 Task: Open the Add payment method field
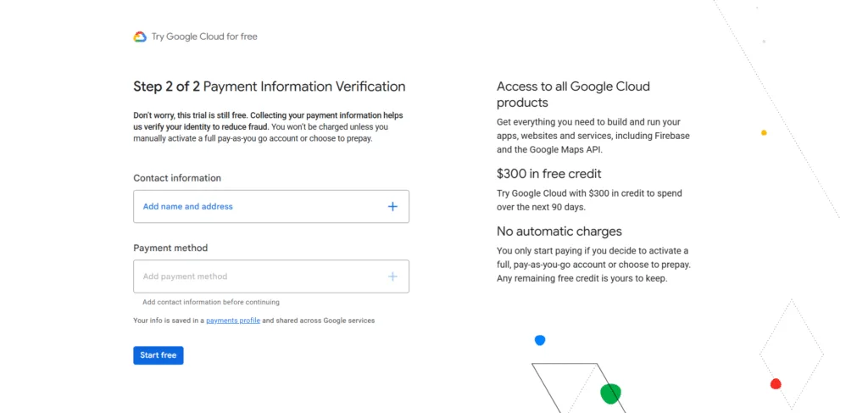click(271, 276)
